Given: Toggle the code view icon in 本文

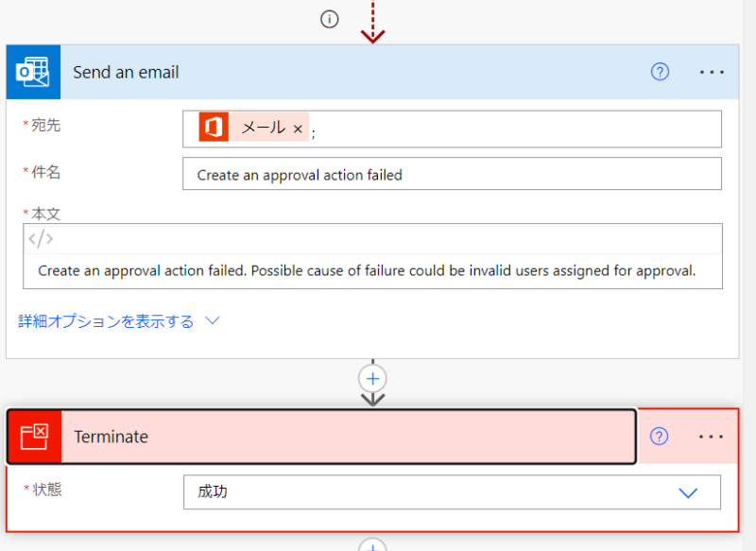Looking at the screenshot, I should [x=41, y=239].
